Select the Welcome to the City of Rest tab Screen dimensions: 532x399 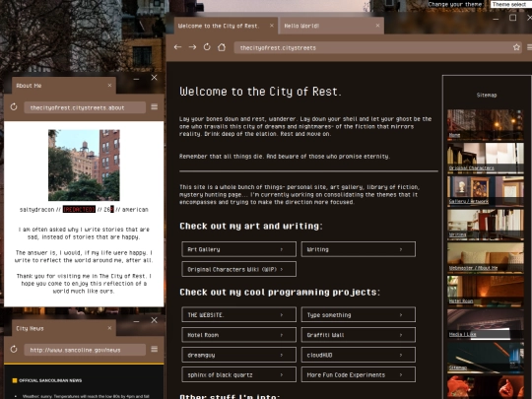tap(226, 26)
